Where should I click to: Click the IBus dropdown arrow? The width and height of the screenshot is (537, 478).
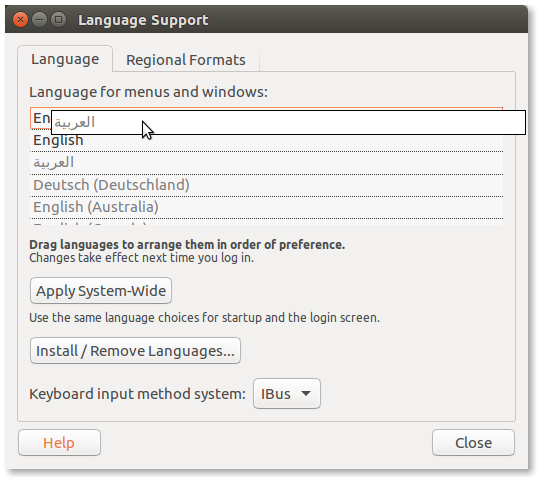click(306, 393)
